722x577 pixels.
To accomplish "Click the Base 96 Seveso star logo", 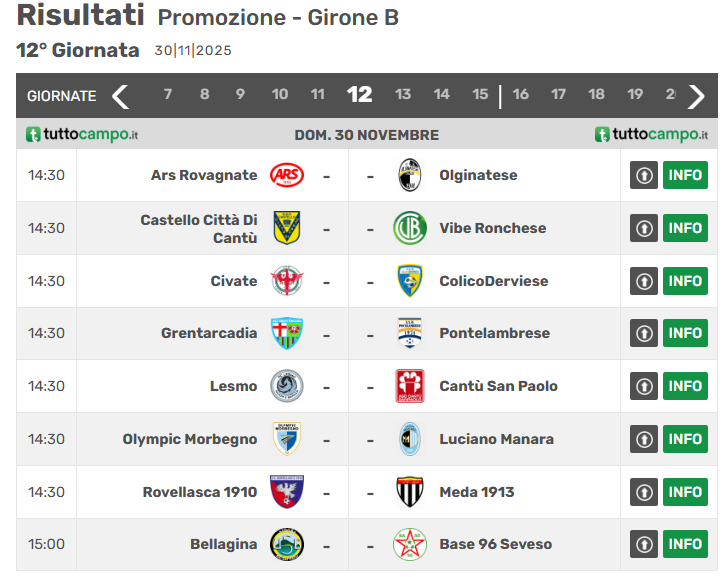I will [409, 544].
